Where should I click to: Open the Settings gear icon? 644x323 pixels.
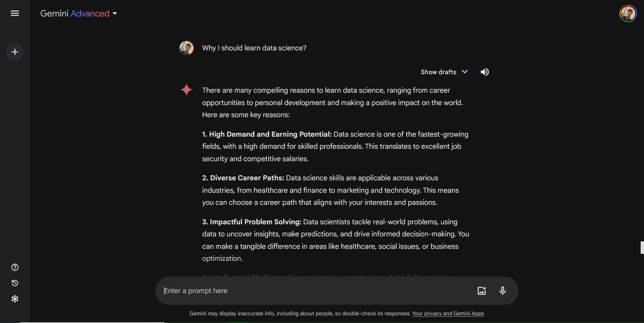point(15,299)
